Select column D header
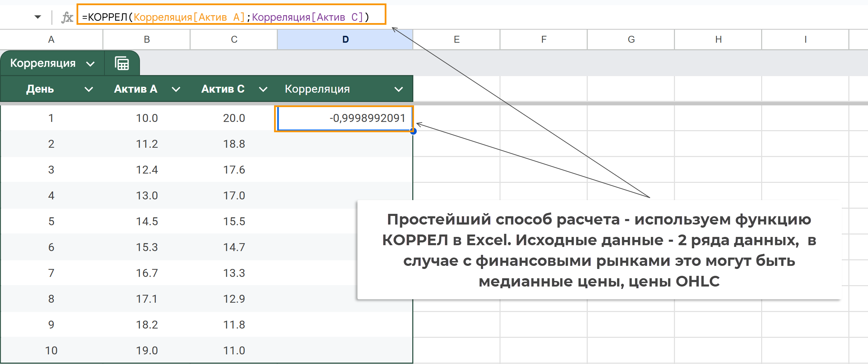The width and height of the screenshot is (868, 364). (345, 40)
